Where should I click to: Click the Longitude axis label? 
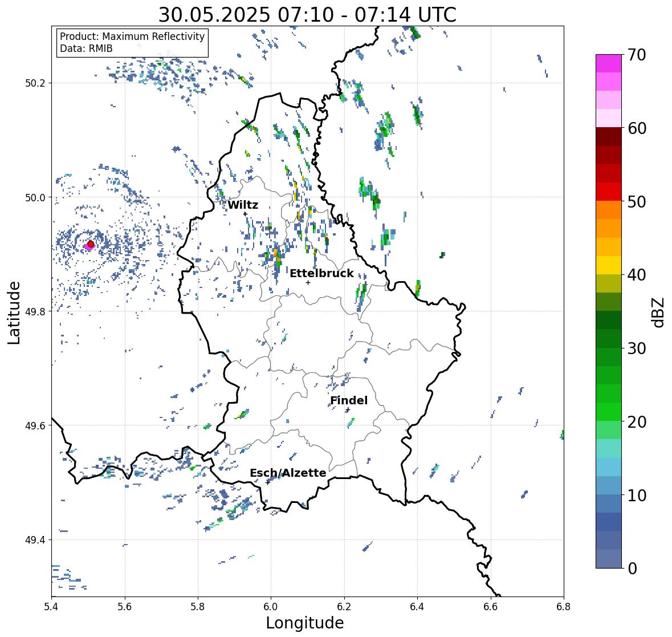pos(305,623)
